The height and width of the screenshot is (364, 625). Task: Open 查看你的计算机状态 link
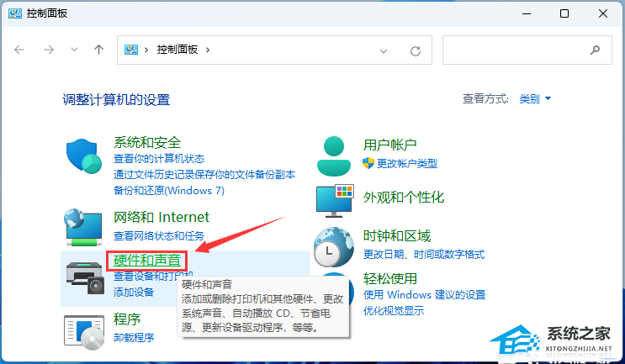coord(159,159)
